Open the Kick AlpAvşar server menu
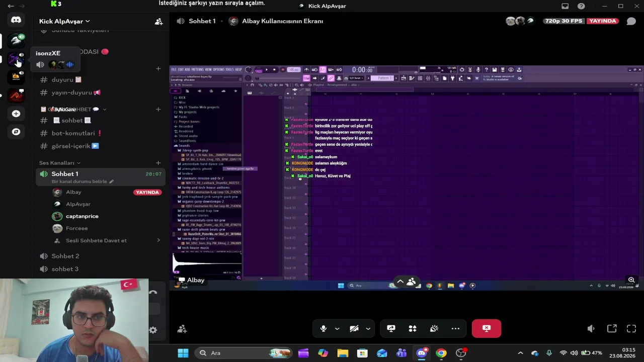644x362 pixels. [64, 21]
